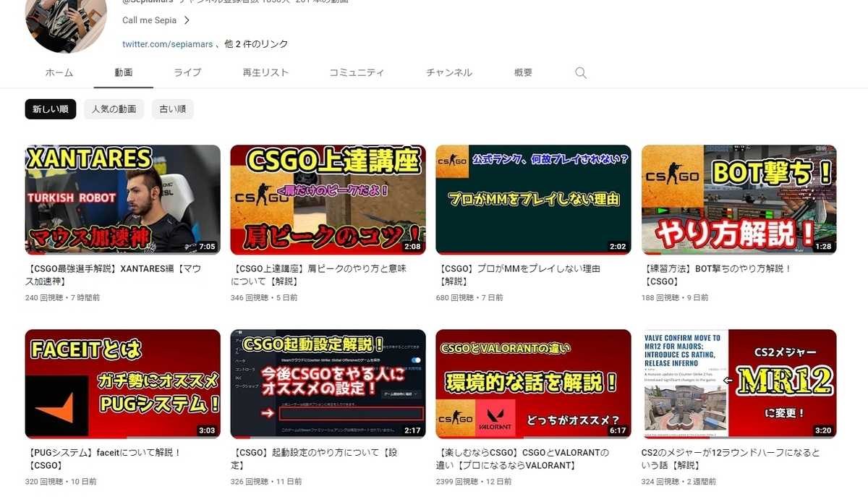Play the XANTARES Turkish Robot video thumbnail
The image size is (868, 497).
coord(123,200)
